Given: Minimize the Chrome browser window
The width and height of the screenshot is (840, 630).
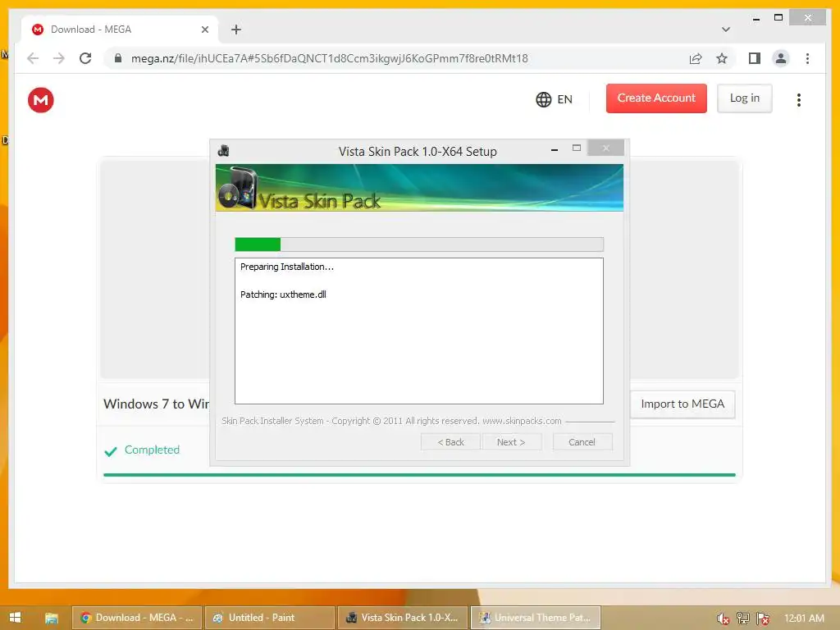Looking at the screenshot, I should (x=756, y=18).
